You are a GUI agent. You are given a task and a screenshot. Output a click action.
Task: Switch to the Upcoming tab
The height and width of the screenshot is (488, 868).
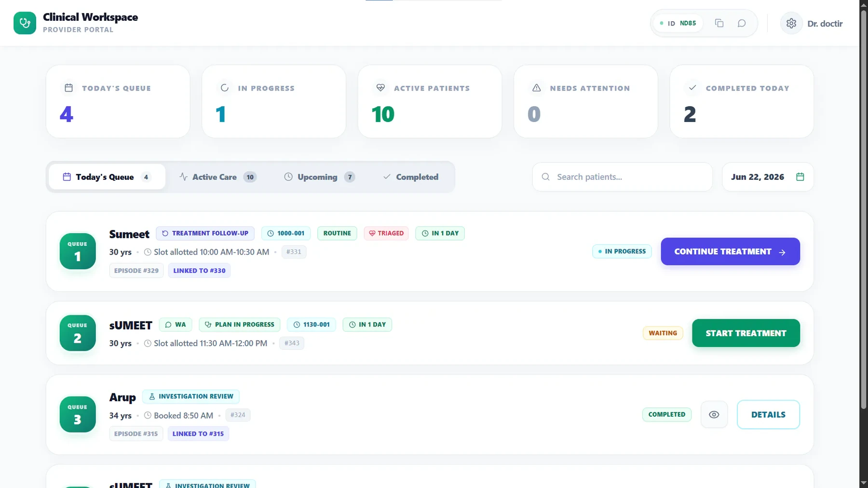319,177
